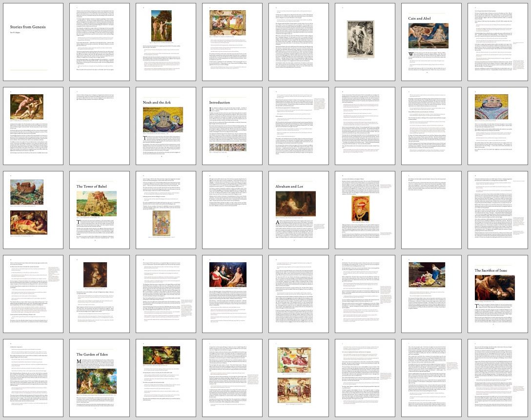Viewport: 531px width, 420px height.
Task: Select 'The Garden of Eden' chapter page
Action: click(x=100, y=378)
